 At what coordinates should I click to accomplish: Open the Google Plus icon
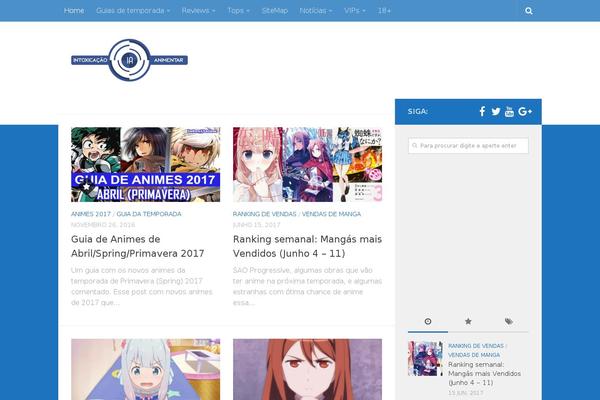525,111
